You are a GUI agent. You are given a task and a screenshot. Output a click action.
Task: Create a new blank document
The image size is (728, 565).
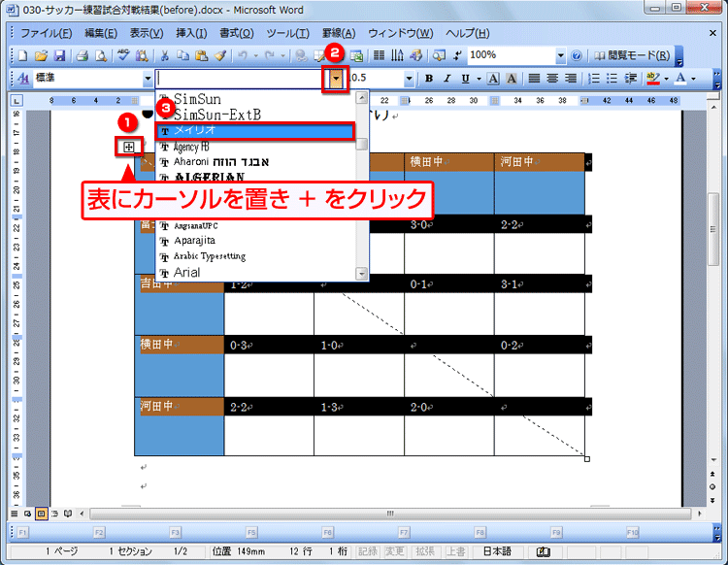coord(22,55)
